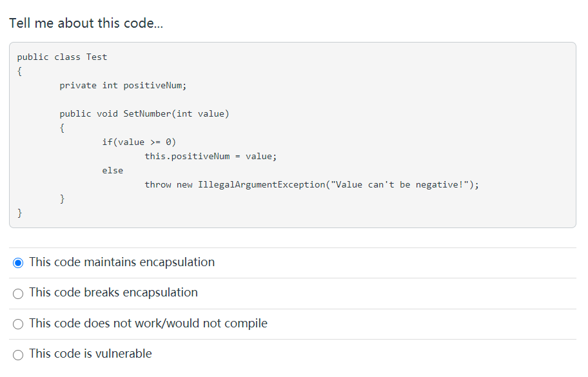Click the "public void SetNumber" method signature

tap(144, 113)
